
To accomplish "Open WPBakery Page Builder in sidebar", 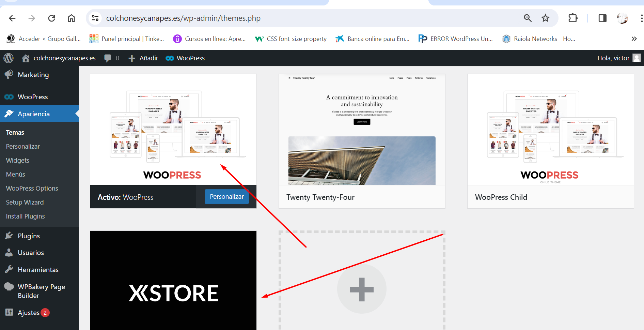I will click(x=40, y=291).
